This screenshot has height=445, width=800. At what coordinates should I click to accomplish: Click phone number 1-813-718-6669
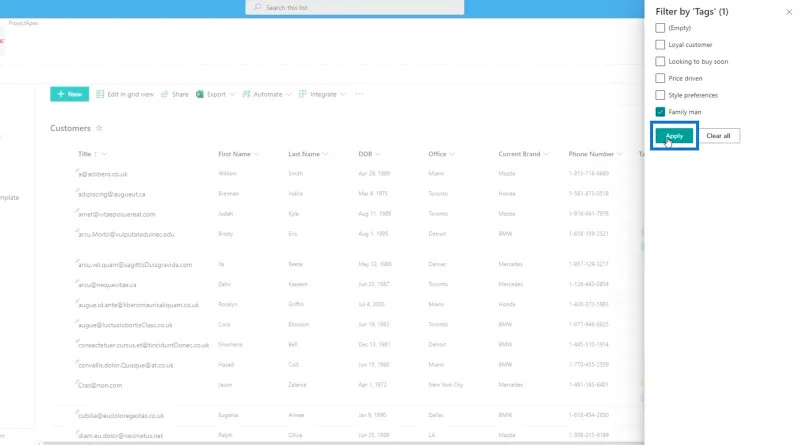(589, 174)
